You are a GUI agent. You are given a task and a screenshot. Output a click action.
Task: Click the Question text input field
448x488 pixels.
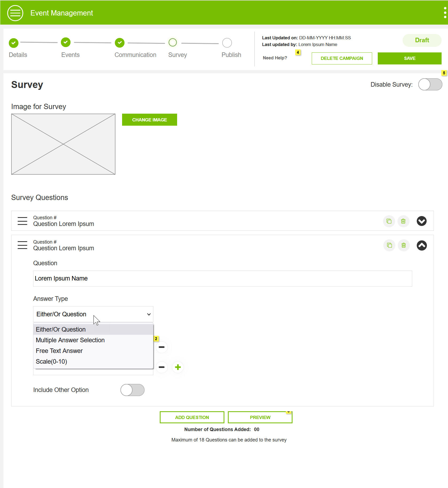(x=222, y=279)
